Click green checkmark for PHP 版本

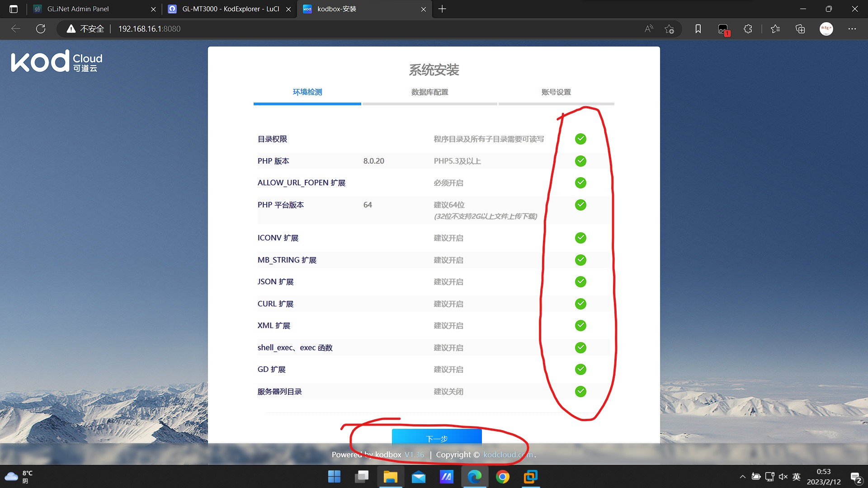pyautogui.click(x=580, y=161)
